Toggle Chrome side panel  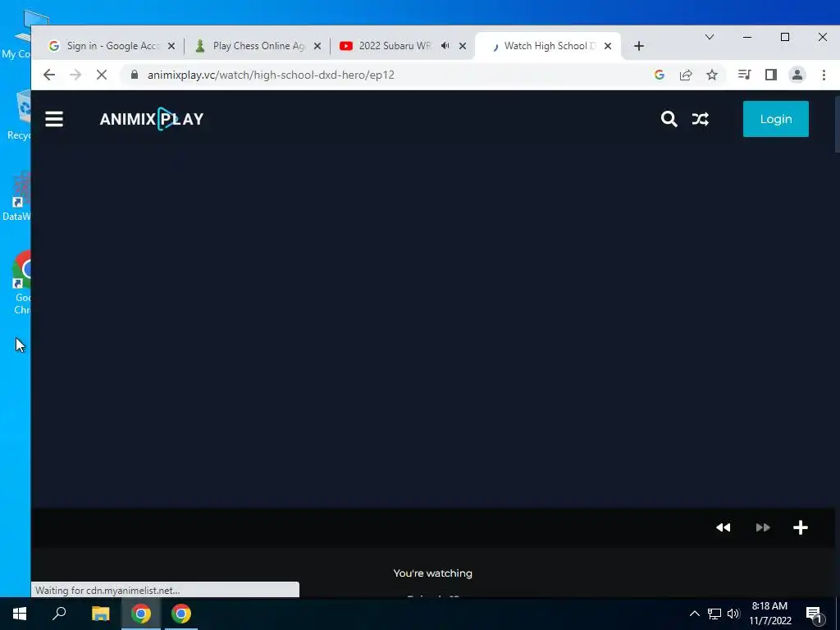coord(771,75)
